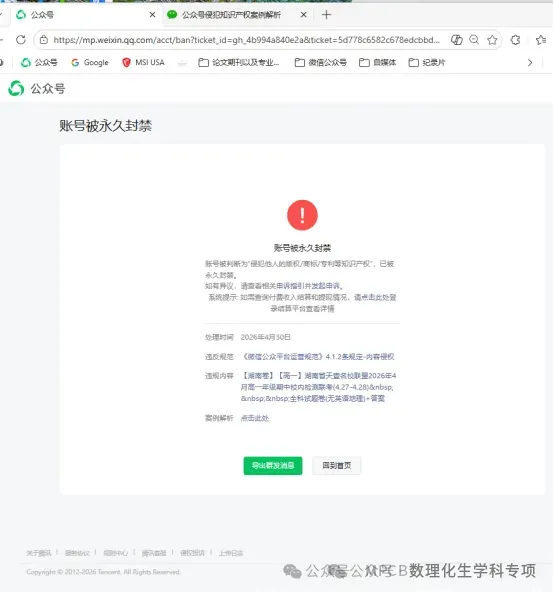Close the 公众号侵犯知识产权案例解析 tab
554x593 pixels.
click(x=303, y=15)
